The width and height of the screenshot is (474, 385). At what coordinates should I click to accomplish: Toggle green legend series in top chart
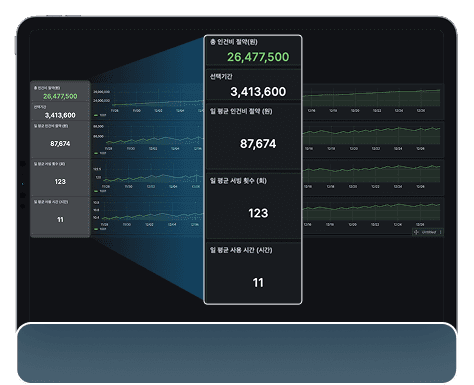tap(100, 115)
